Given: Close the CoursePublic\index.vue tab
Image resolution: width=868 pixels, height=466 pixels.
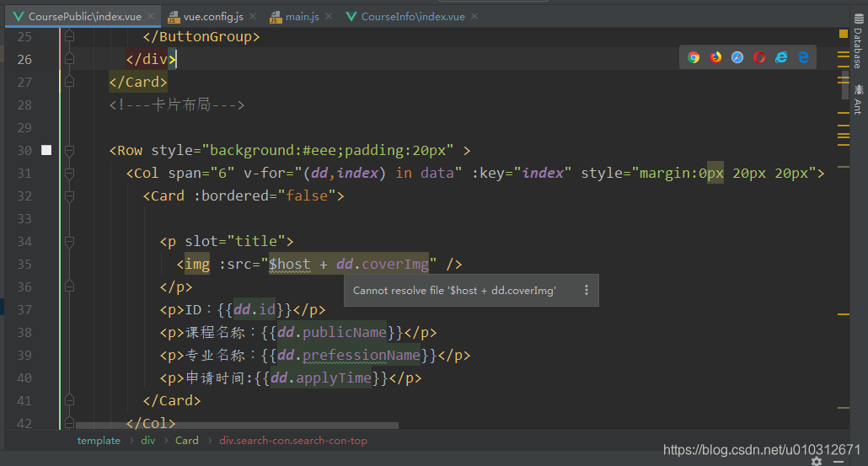Looking at the screenshot, I should (151, 17).
